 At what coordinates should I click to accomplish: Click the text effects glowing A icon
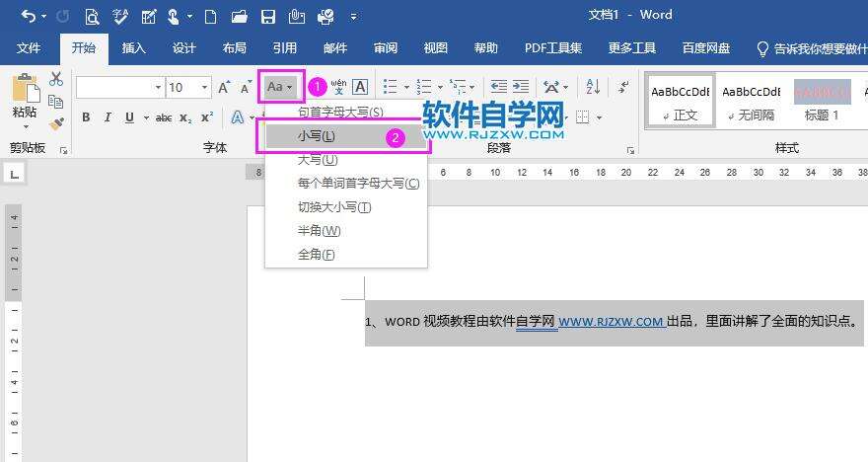click(237, 117)
